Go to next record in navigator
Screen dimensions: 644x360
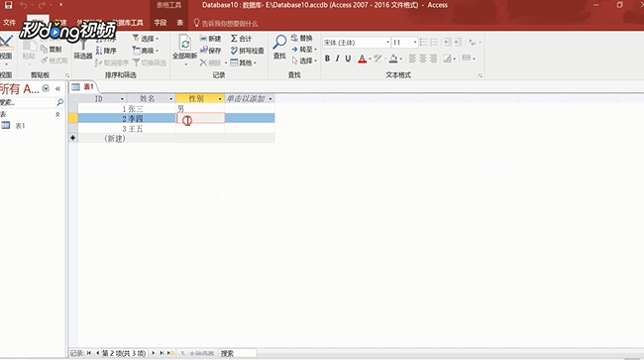coord(154,353)
